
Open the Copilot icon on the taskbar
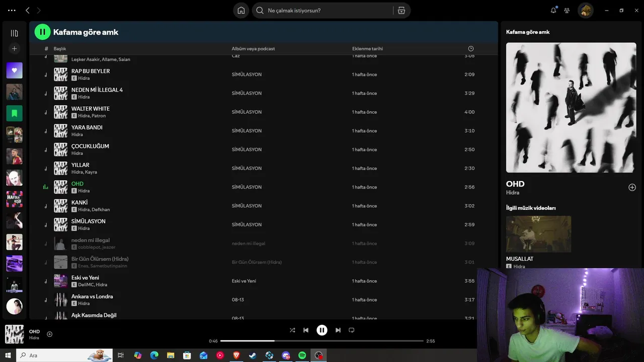(137, 355)
